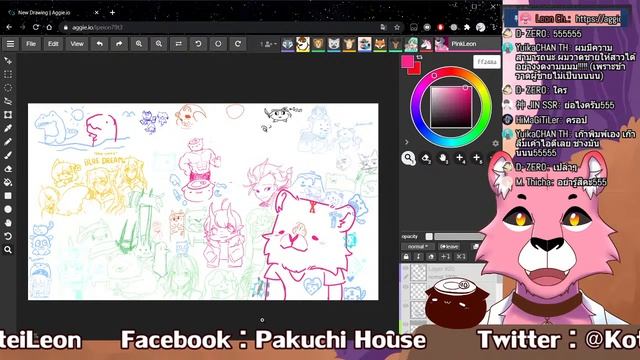Click the Zoom in button in top toolbar
The image size is (640, 360).
pos(139,44)
